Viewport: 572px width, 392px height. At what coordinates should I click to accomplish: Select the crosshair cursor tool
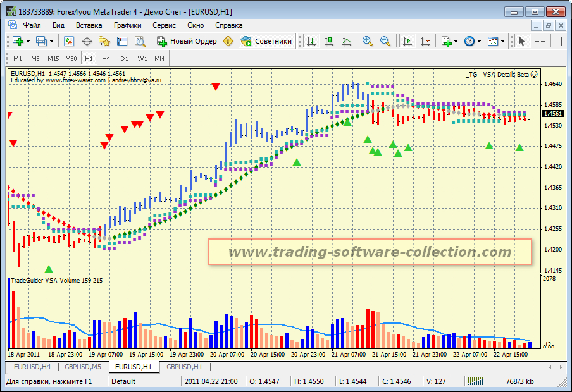point(540,41)
